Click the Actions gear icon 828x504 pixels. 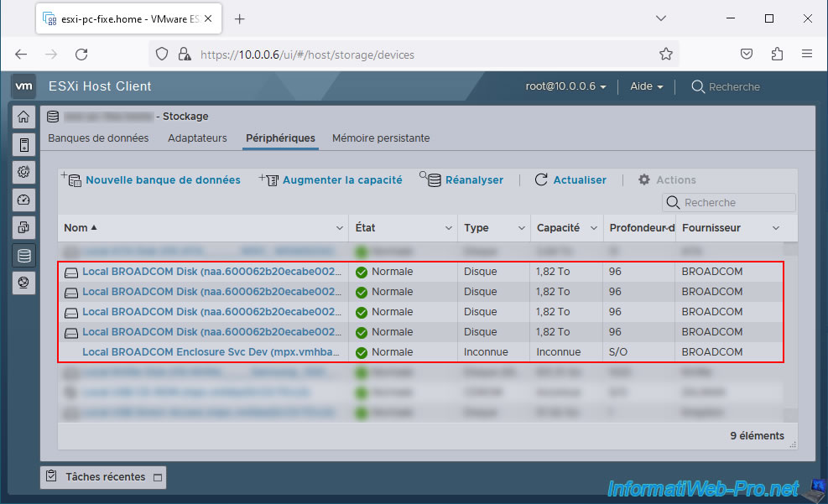point(644,180)
